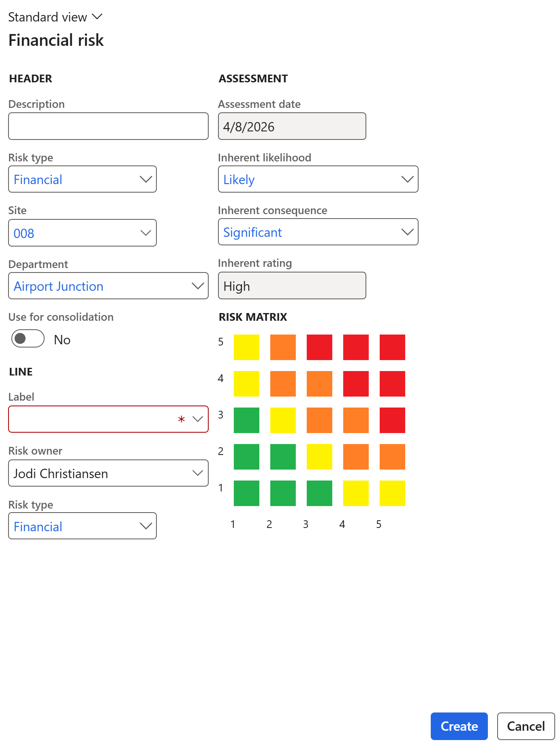
Task: Expand the Department dropdown arrow
Action: coord(197,286)
